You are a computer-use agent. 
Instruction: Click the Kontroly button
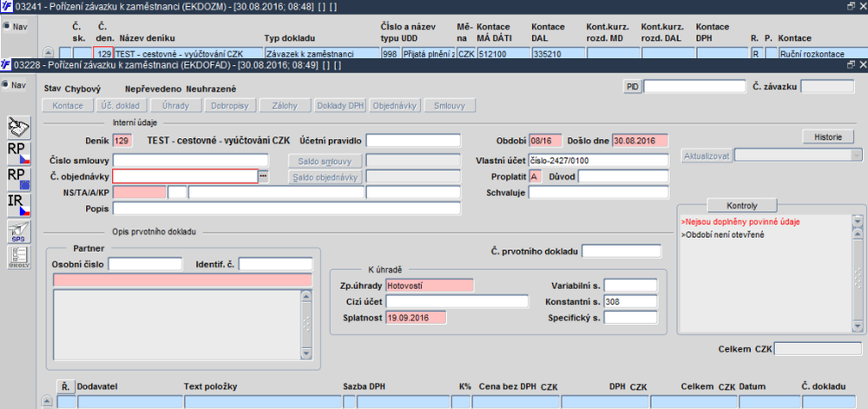(x=743, y=205)
